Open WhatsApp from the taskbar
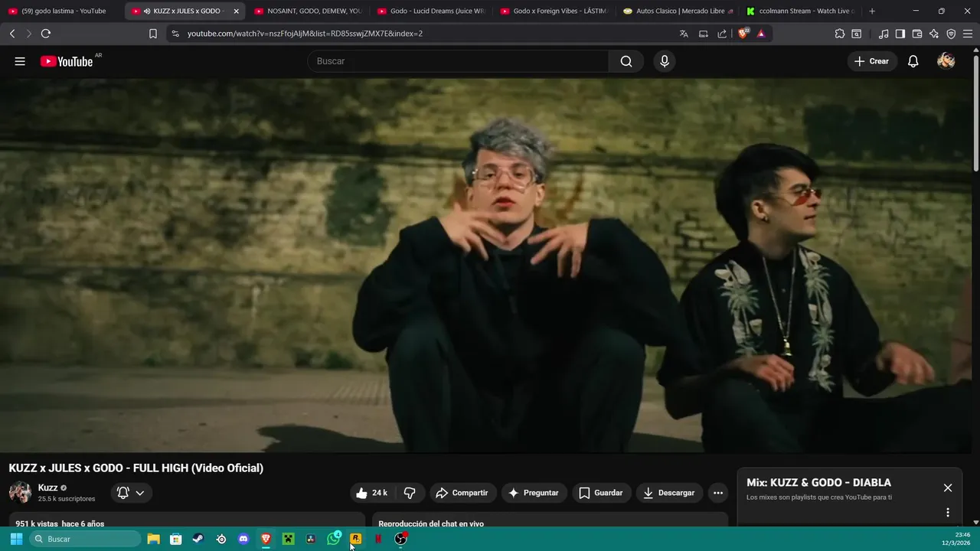The height and width of the screenshot is (551, 980). pos(333,539)
